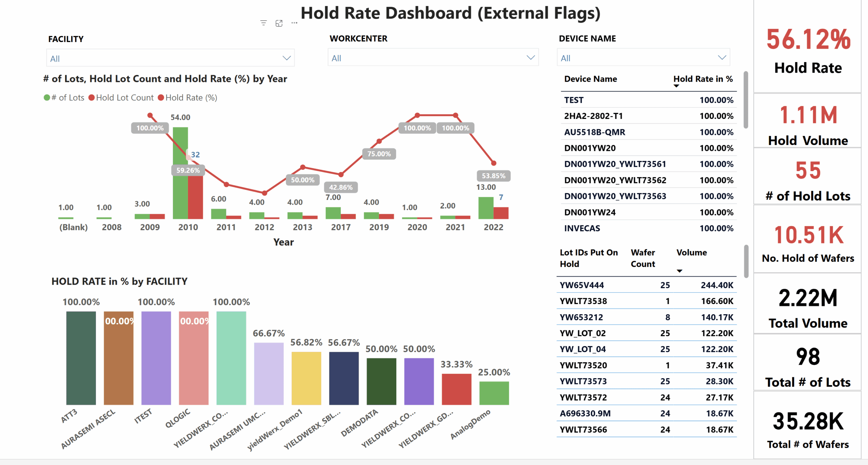
Task: Click Hold Rate in % sort arrow
Action: (676, 86)
